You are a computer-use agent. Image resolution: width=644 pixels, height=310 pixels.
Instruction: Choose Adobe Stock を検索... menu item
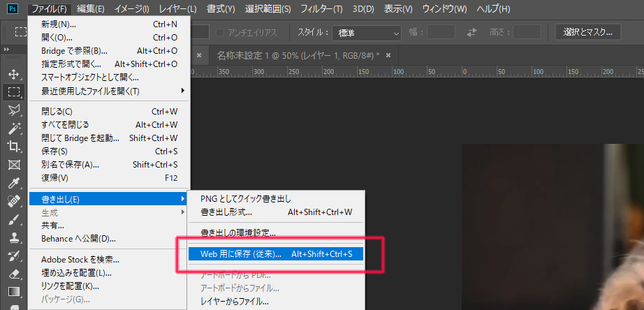(109, 260)
